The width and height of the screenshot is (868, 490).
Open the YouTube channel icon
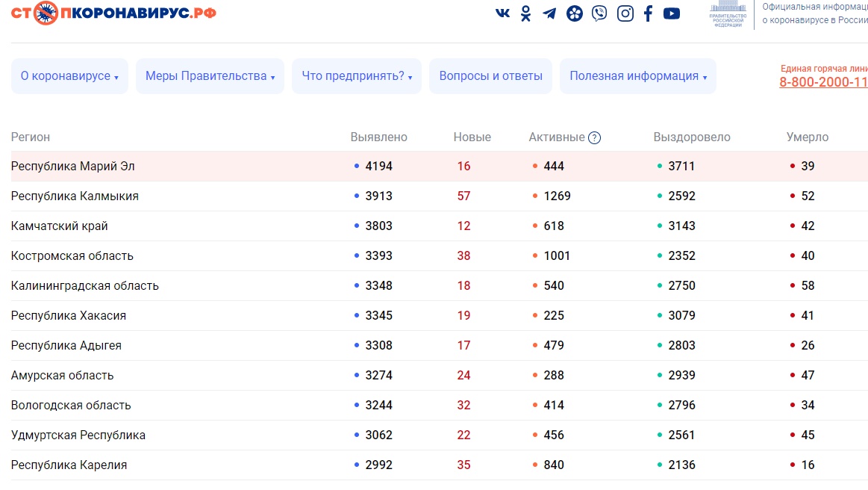tap(672, 13)
